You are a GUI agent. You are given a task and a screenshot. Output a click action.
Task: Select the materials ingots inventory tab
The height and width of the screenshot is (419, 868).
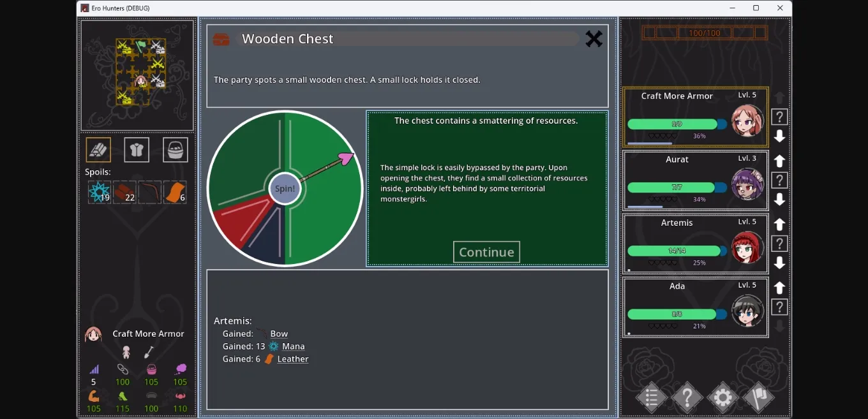coord(98,150)
